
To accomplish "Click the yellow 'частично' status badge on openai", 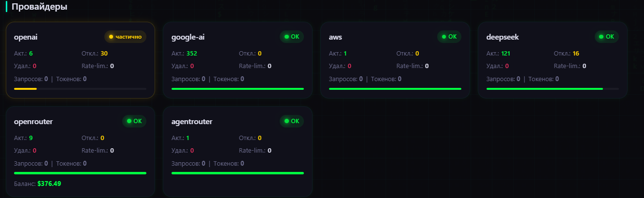I will tap(125, 37).
